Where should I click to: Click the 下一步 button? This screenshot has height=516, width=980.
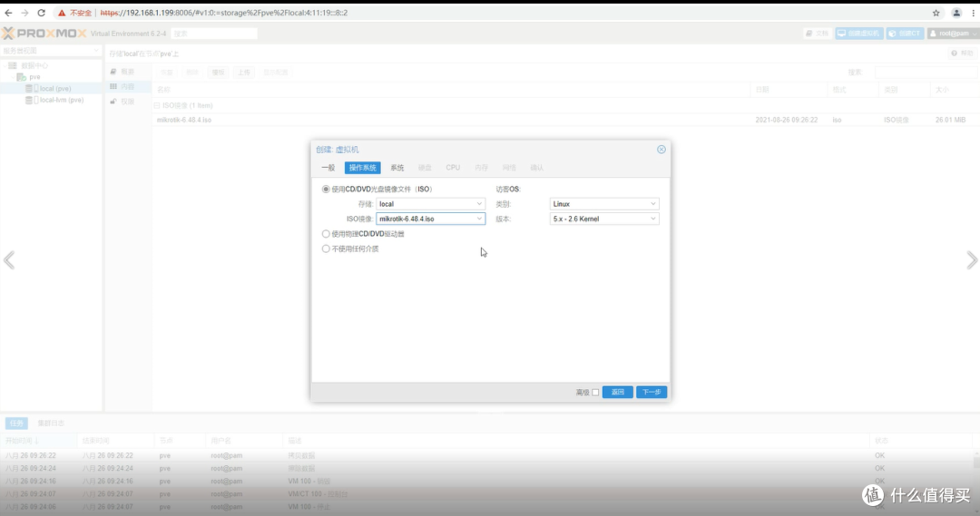pyautogui.click(x=652, y=393)
